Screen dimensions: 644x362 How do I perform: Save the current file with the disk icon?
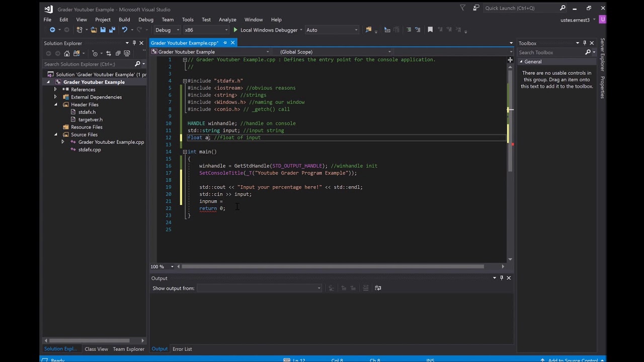(x=103, y=30)
